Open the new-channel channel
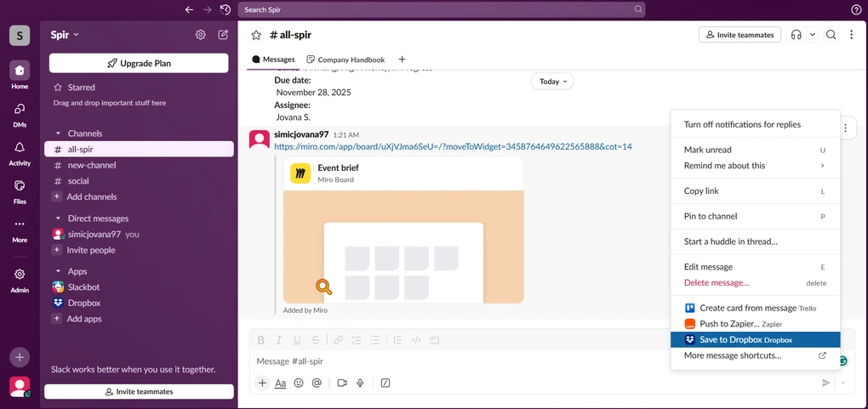This screenshot has height=409, width=868. click(139, 165)
